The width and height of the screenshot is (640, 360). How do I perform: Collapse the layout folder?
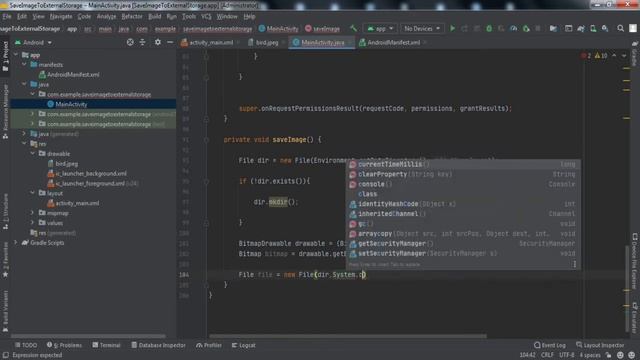coord(33,193)
